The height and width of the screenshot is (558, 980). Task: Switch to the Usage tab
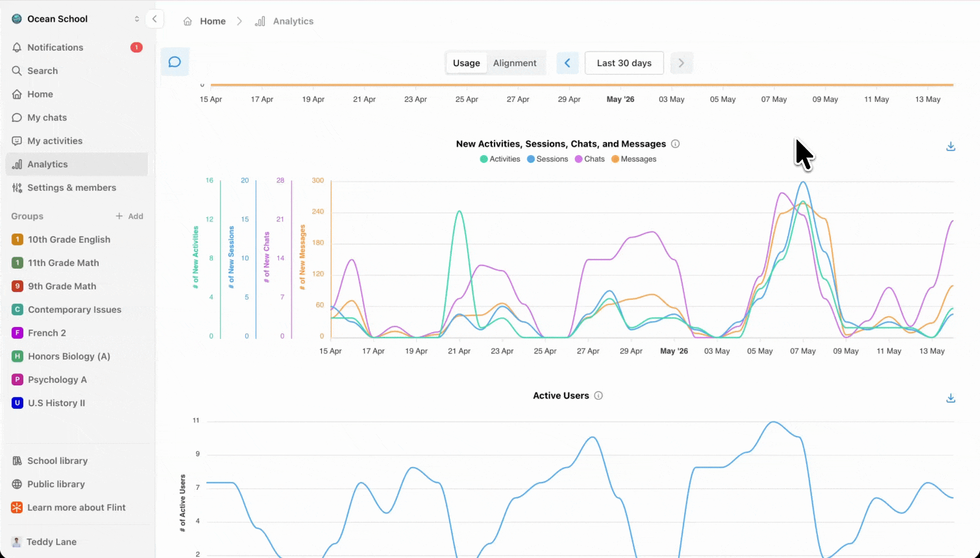click(x=466, y=63)
